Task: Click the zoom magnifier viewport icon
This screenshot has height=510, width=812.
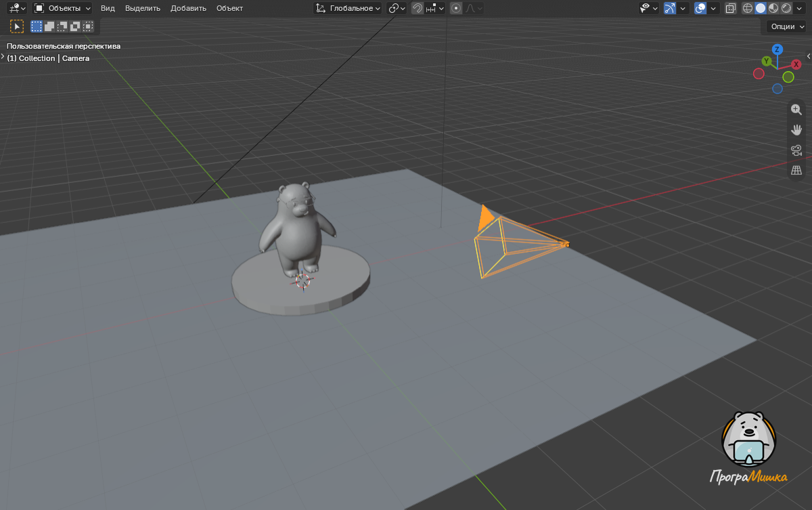Action: click(796, 110)
